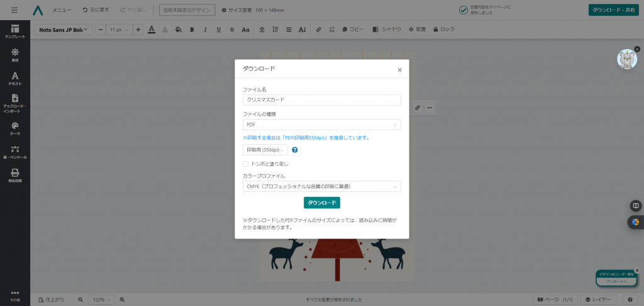Click the text alignment icon
Screen dimensions: 644x306
pos(262,30)
